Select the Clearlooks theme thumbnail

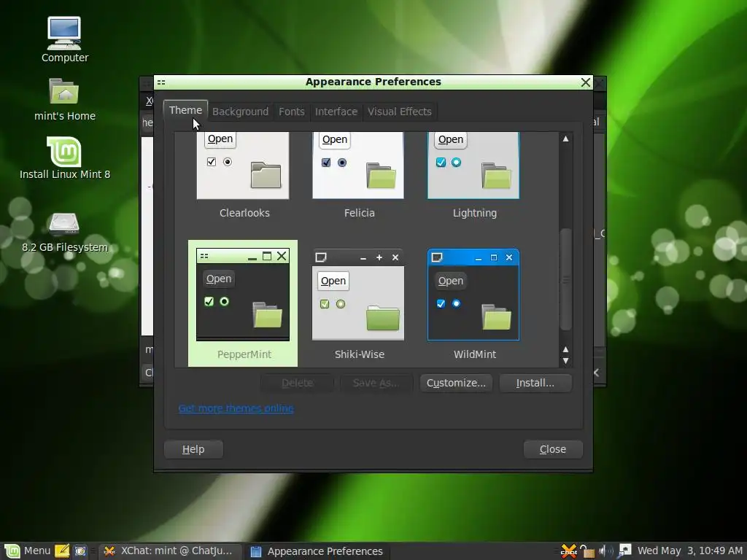(243, 166)
